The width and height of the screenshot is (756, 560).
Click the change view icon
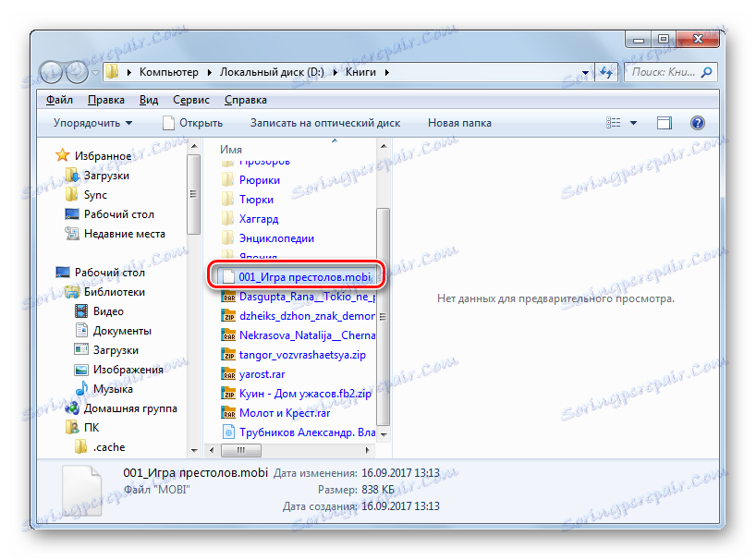coord(614,123)
